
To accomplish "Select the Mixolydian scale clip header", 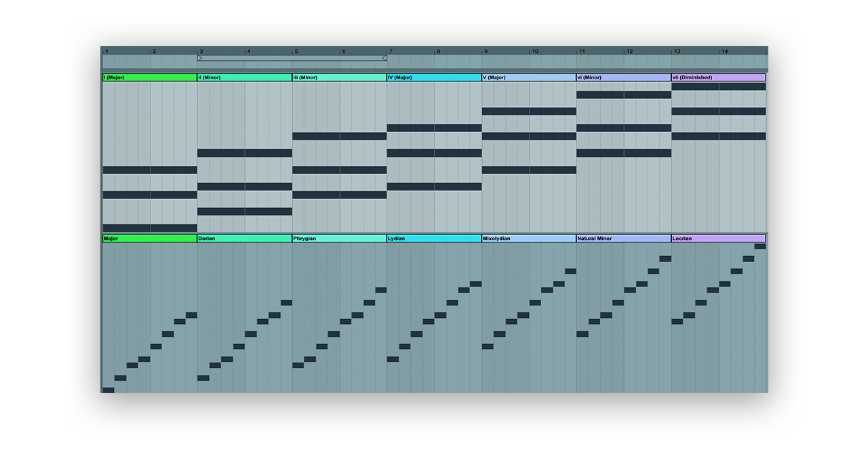I will pyautogui.click(x=530, y=239).
